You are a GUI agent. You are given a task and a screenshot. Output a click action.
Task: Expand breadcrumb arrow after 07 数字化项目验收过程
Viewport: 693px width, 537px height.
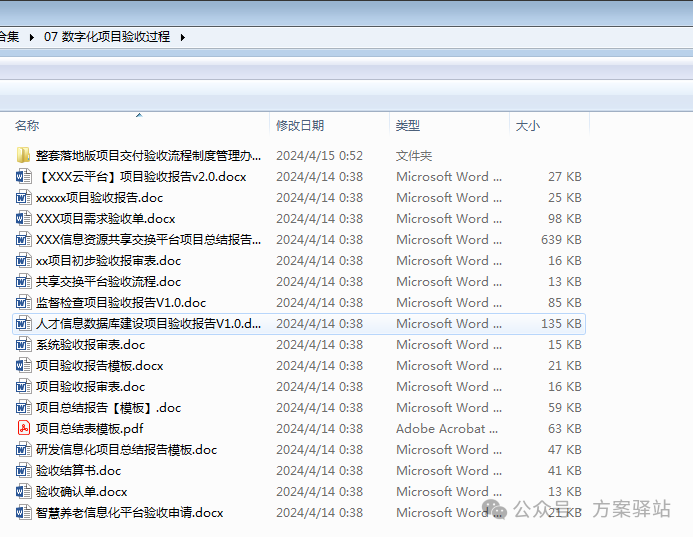click(183, 37)
